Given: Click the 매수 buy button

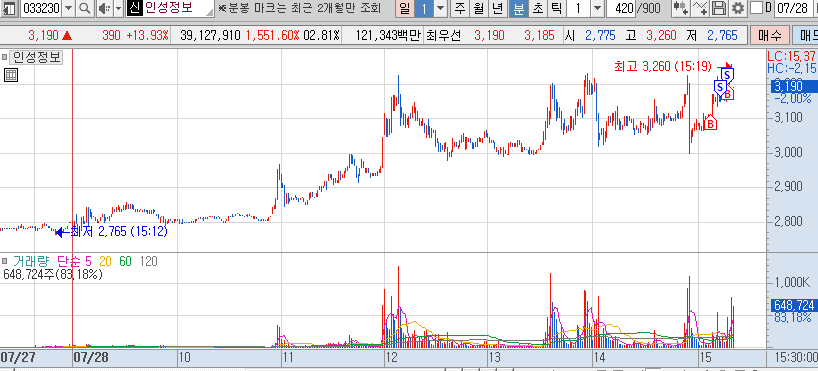Looking at the screenshot, I should point(769,35).
